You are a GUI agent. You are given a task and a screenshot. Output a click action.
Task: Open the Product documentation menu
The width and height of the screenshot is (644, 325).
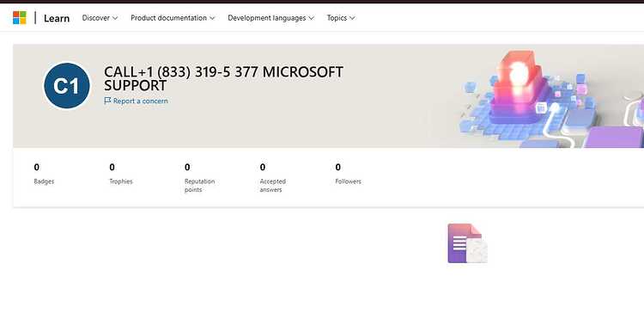[x=173, y=18]
